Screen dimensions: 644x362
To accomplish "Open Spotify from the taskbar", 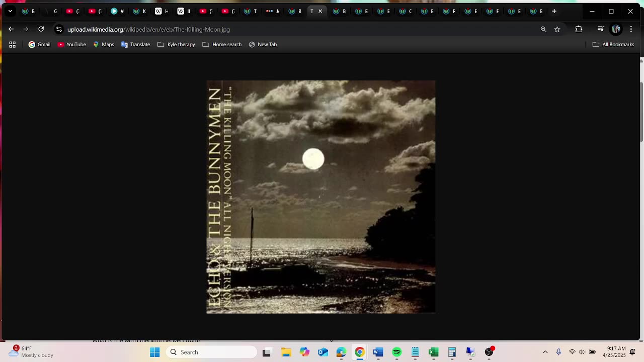I will pos(397,352).
